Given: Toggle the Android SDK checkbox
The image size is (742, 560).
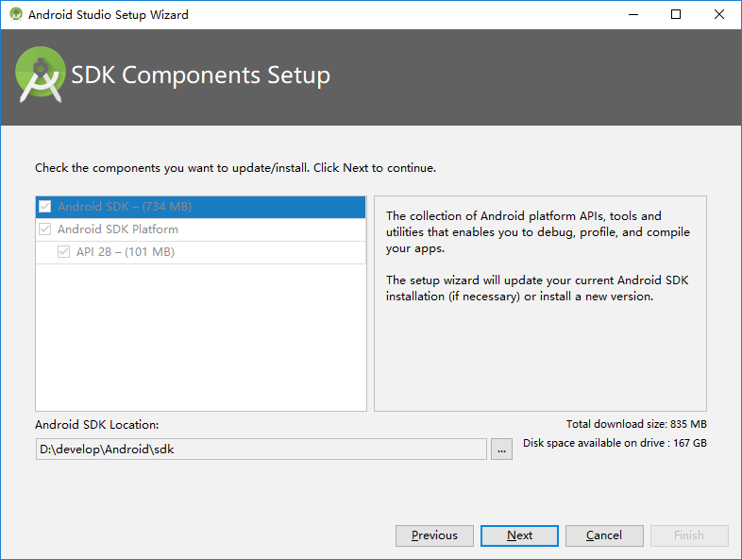Looking at the screenshot, I should pos(44,207).
